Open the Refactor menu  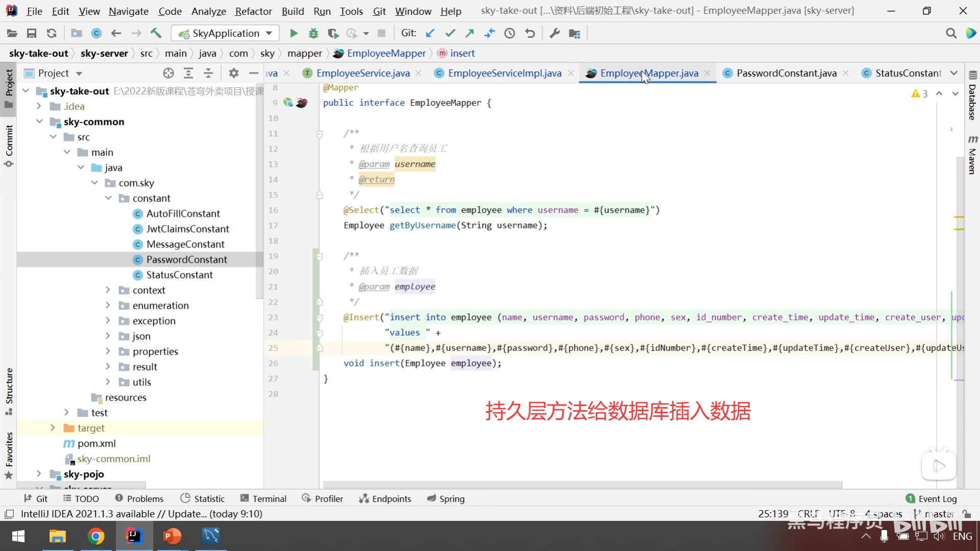[253, 11]
